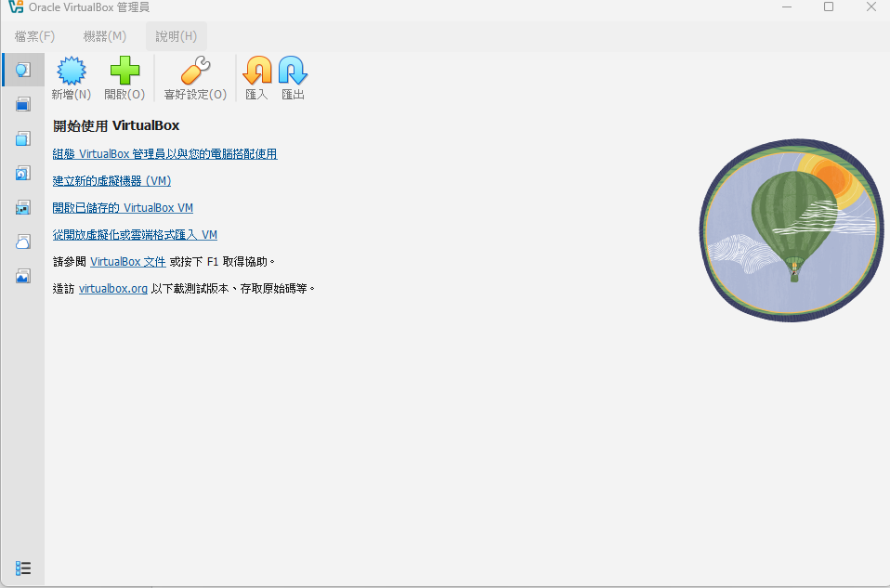
Task: Click the 新增(N) starburst toolbar icon
Action: coord(71,71)
